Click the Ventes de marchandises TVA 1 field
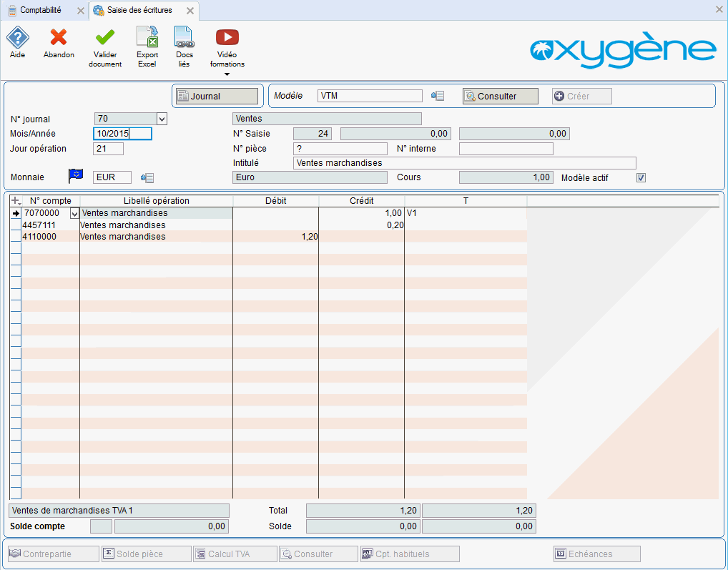 coord(119,511)
